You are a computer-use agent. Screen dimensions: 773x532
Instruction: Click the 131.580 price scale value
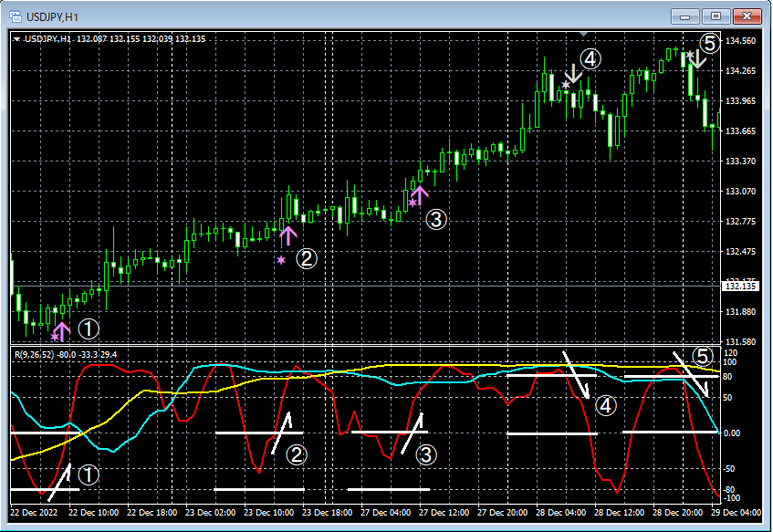tap(740, 341)
